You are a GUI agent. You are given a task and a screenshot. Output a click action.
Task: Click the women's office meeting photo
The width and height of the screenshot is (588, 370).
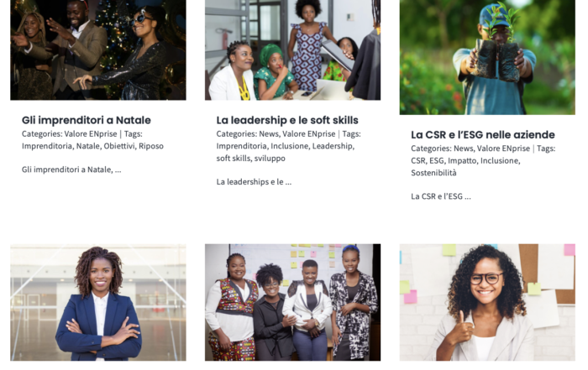(292, 50)
